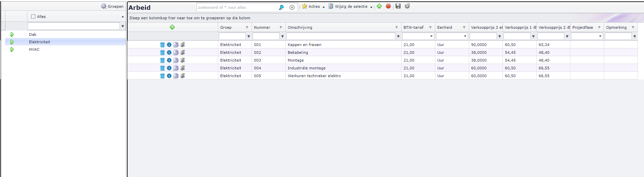644x177 pixels.
Task: Open Groep column header filter icon
Action: click(247, 27)
